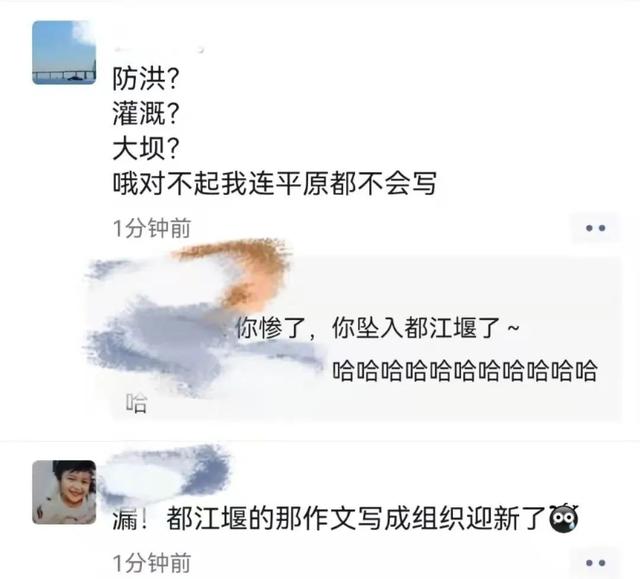640x579 pixels.
Task: Select the comment 你惨了，你坠入都江堰了~
Action: [378, 328]
